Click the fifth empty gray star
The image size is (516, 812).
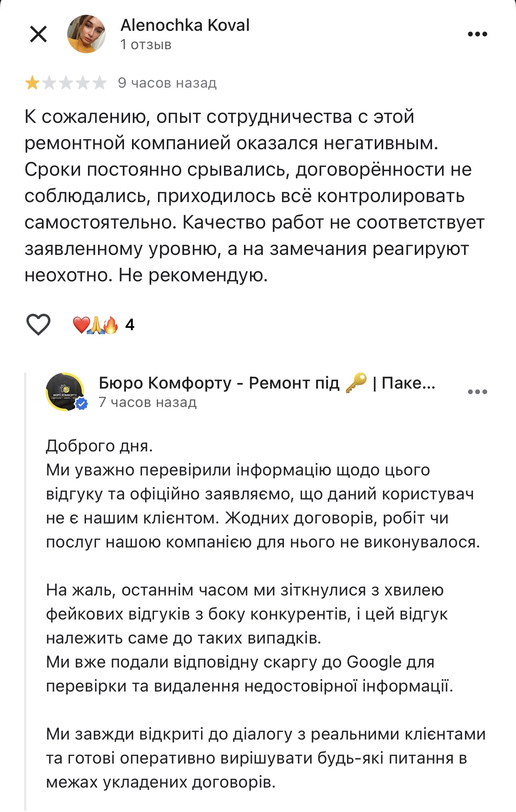click(99, 83)
